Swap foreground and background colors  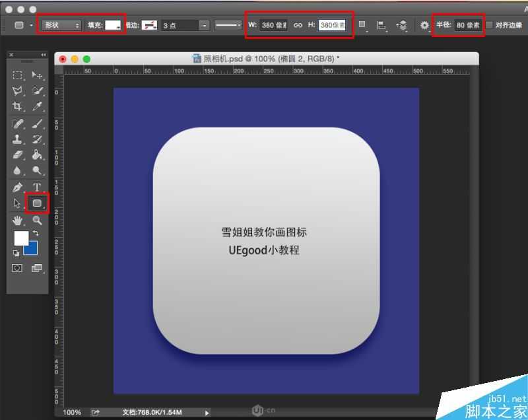coord(34,232)
